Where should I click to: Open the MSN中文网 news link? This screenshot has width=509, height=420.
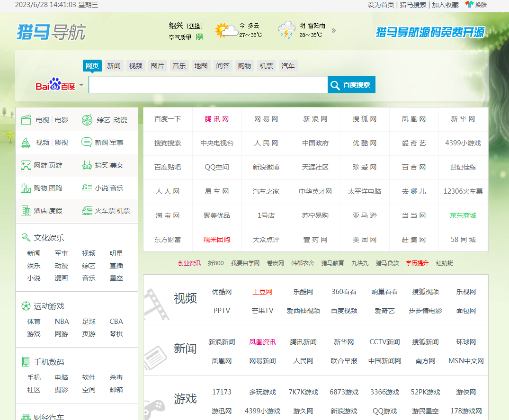click(x=466, y=361)
